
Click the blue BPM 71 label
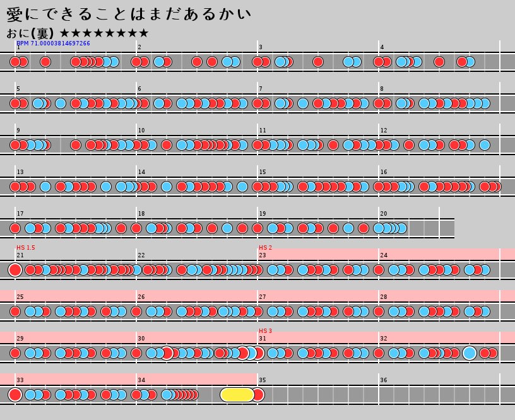point(53,44)
